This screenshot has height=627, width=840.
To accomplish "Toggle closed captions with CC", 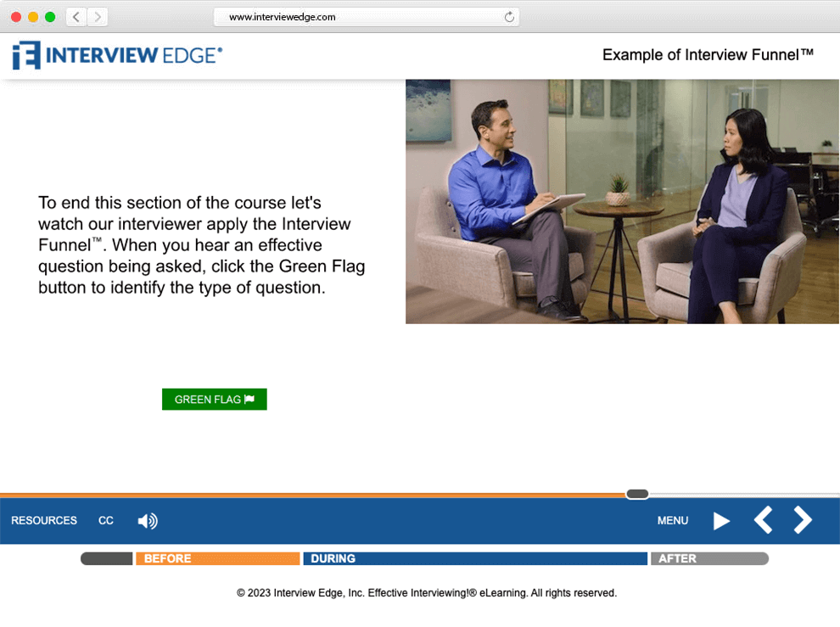I will (106, 520).
